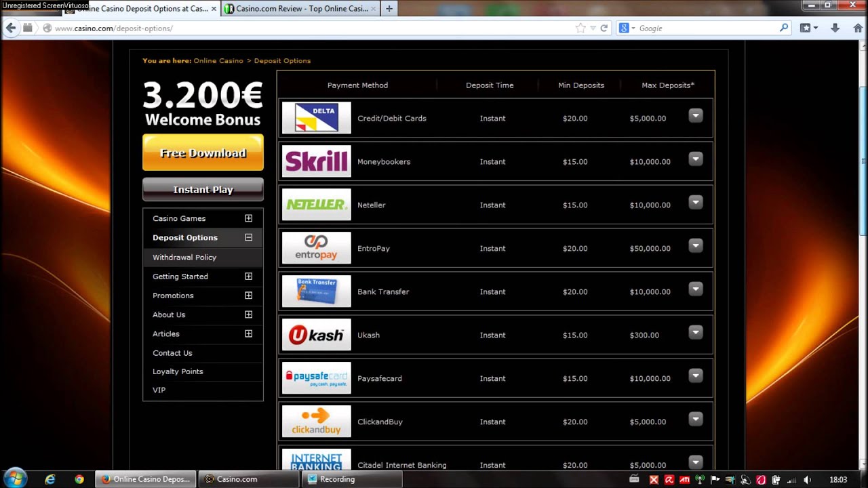Click the EntroPay logo

coord(317,248)
